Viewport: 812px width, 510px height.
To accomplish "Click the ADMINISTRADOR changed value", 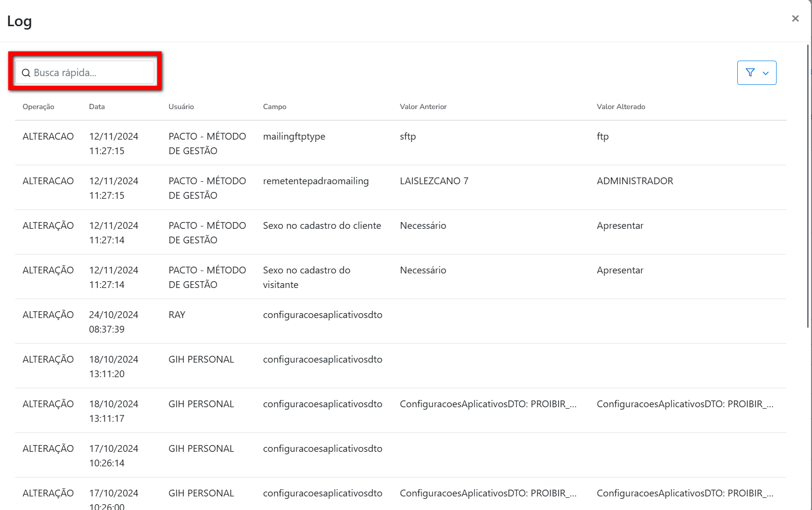I will coord(634,181).
